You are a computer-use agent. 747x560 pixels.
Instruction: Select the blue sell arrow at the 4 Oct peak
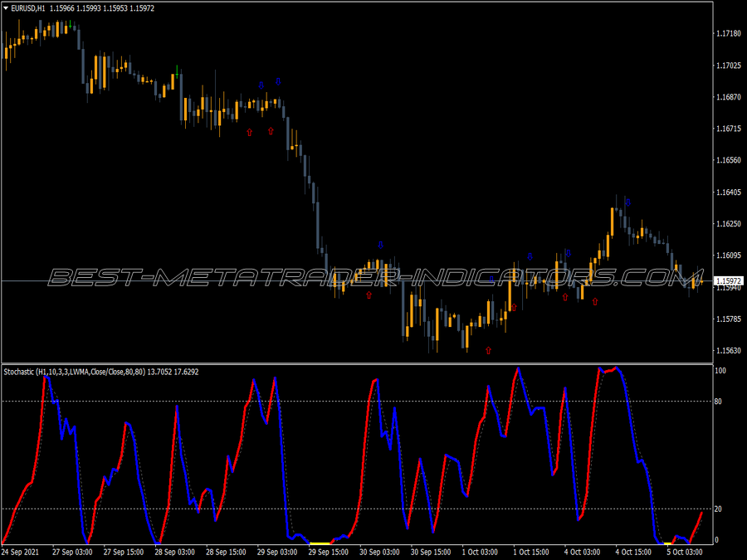click(x=628, y=202)
